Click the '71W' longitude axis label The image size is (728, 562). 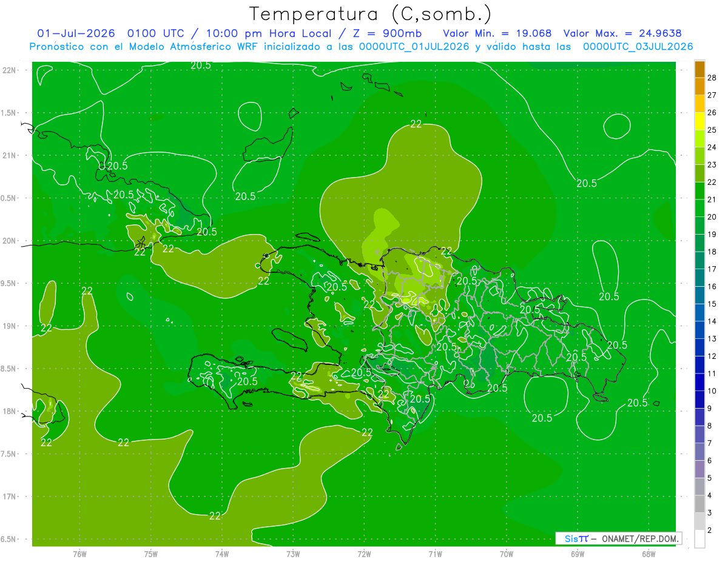click(435, 554)
